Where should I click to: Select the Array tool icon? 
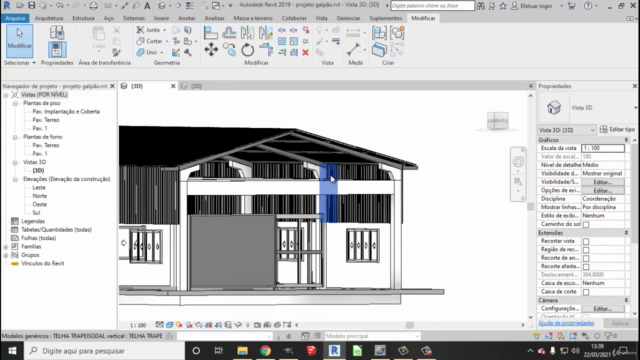pyautogui.click(x=282, y=41)
